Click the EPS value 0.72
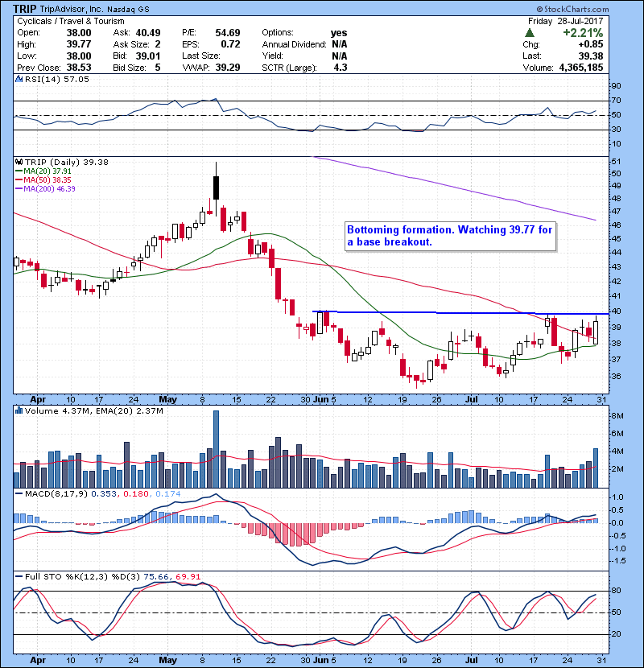Screen dimensions: 644x668 click(230, 44)
